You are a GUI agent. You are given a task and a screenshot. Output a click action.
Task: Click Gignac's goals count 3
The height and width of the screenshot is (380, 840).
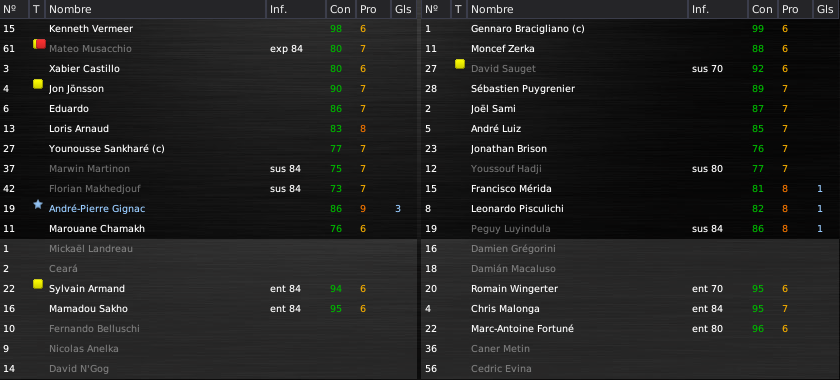coord(398,208)
